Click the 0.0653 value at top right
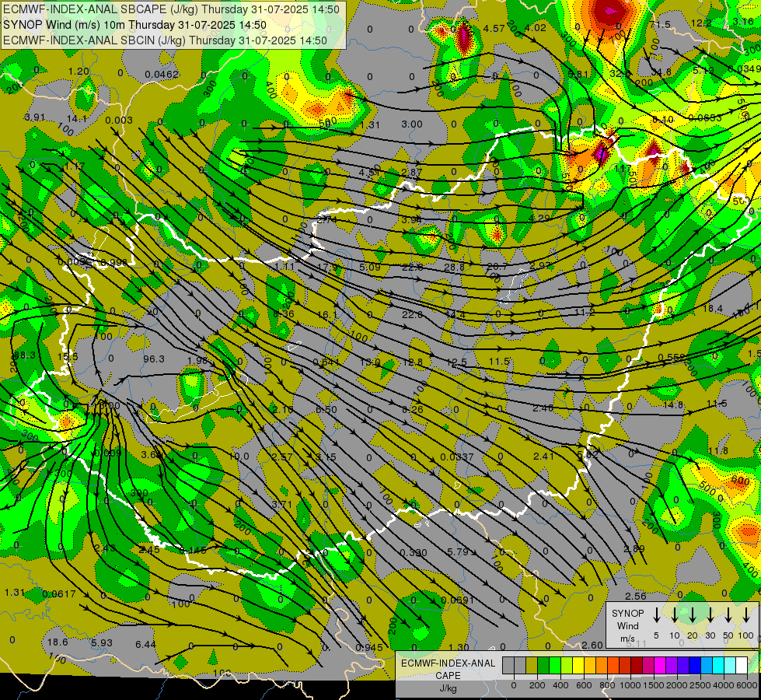This screenshot has width=761, height=700. tap(705, 117)
